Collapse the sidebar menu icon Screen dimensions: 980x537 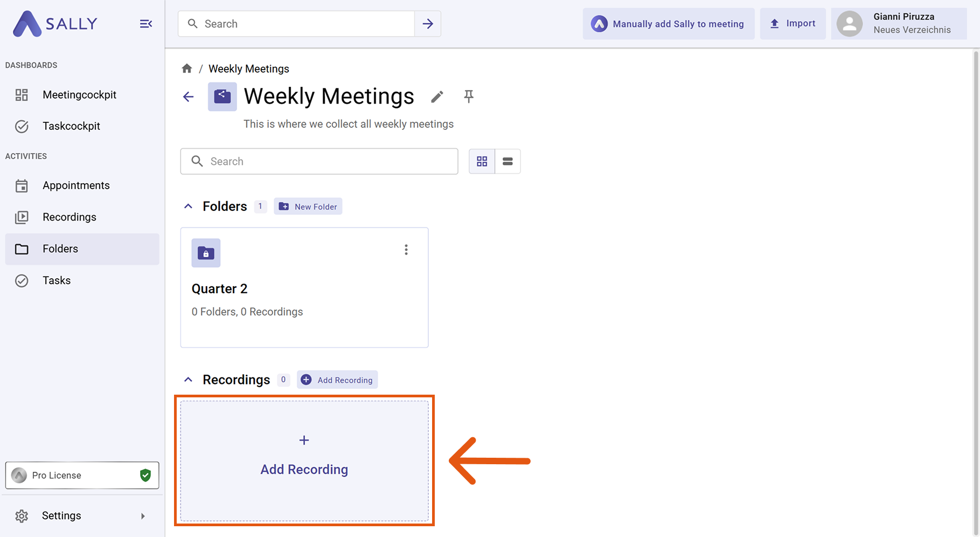click(145, 24)
